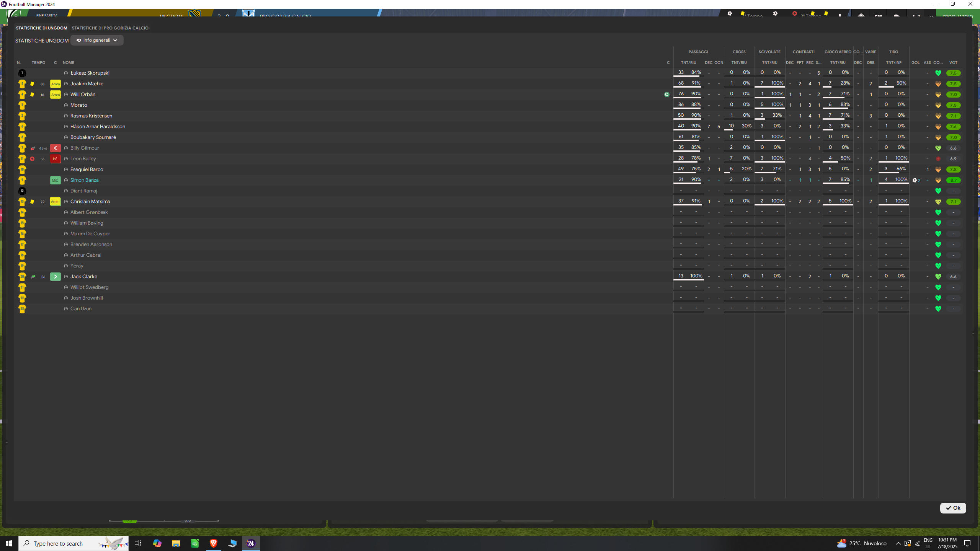Image resolution: width=980 pixels, height=551 pixels.
Task: Click Joakim Mæhle's yellow card icon
Action: [x=32, y=84]
